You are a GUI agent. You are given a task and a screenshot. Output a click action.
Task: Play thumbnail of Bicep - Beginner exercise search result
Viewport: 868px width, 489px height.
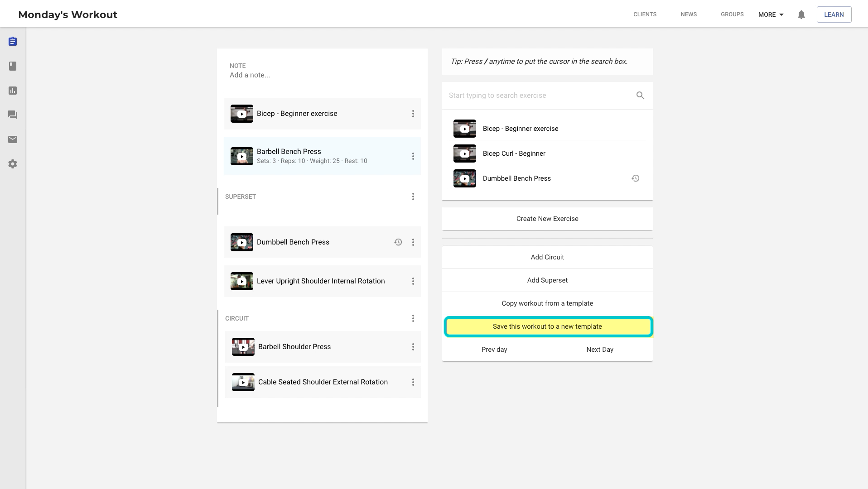coord(465,129)
